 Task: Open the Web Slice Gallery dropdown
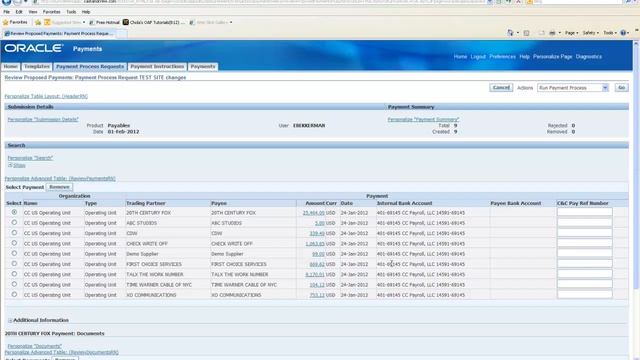click(x=231, y=22)
